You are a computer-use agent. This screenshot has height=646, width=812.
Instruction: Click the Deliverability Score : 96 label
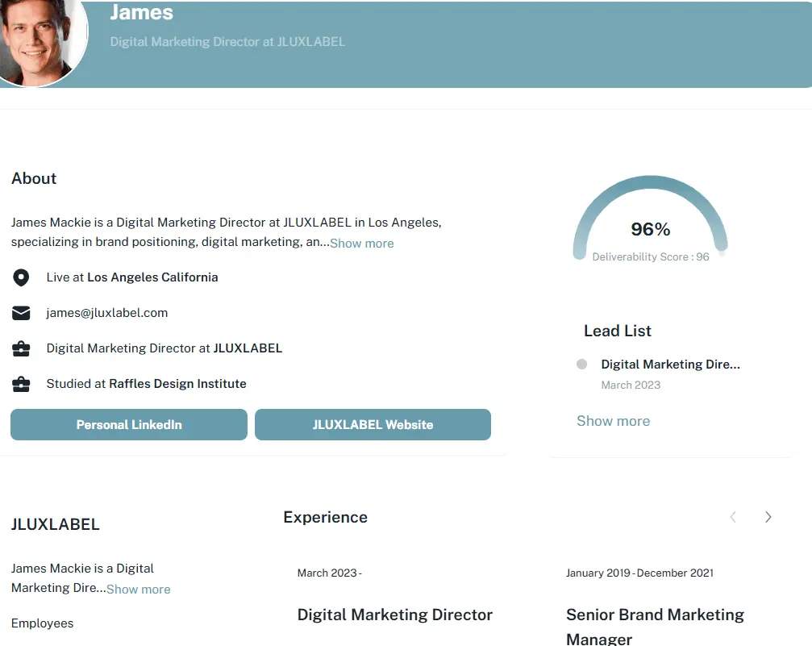point(651,257)
